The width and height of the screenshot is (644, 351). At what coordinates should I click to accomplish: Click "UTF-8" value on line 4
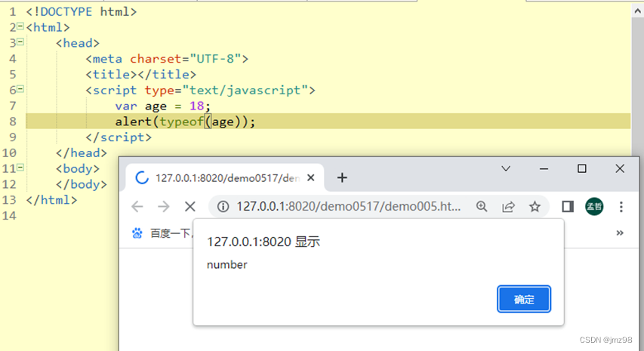click(215, 59)
